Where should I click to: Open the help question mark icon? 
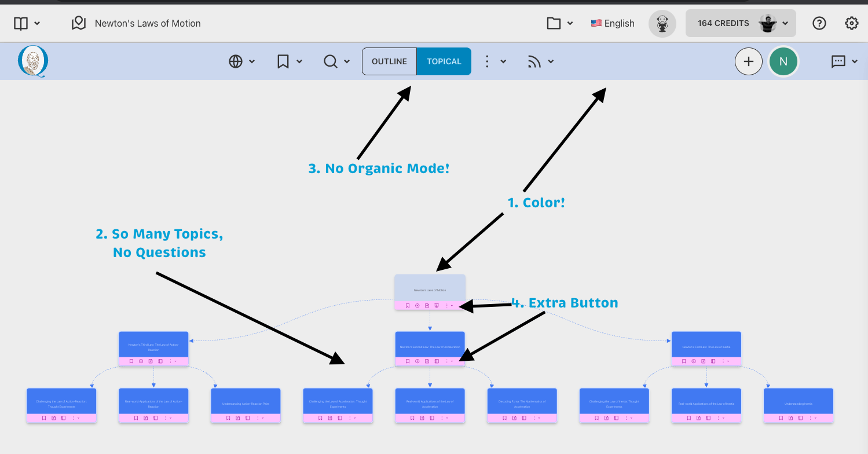tap(819, 23)
